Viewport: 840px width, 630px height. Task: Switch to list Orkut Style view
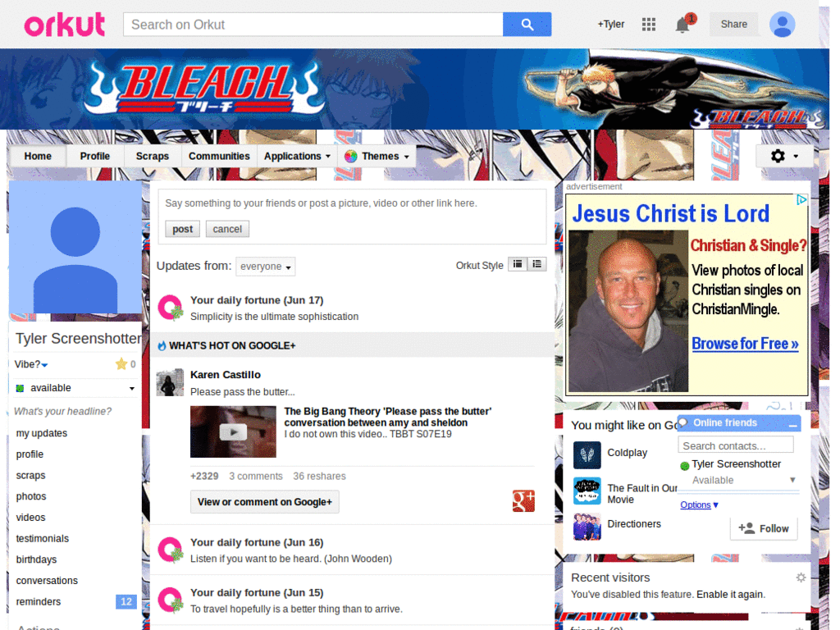point(536,264)
